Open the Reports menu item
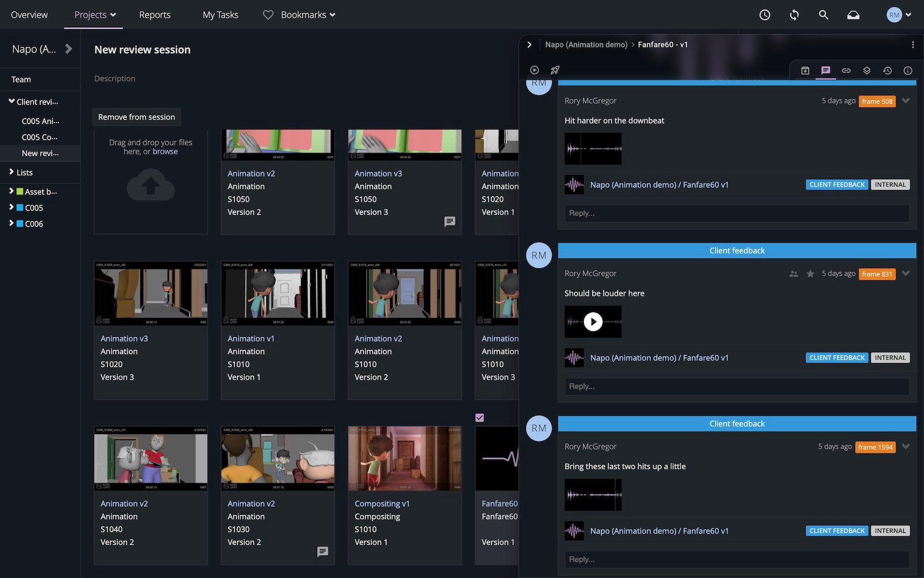The image size is (924, 578). 155,15
